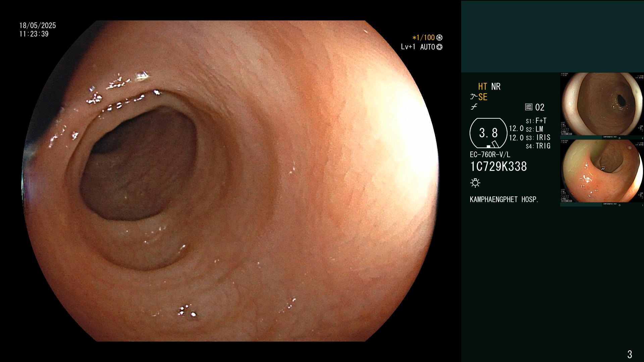Click the lower 12.0 value
The height and width of the screenshot is (362, 644).
click(516, 138)
